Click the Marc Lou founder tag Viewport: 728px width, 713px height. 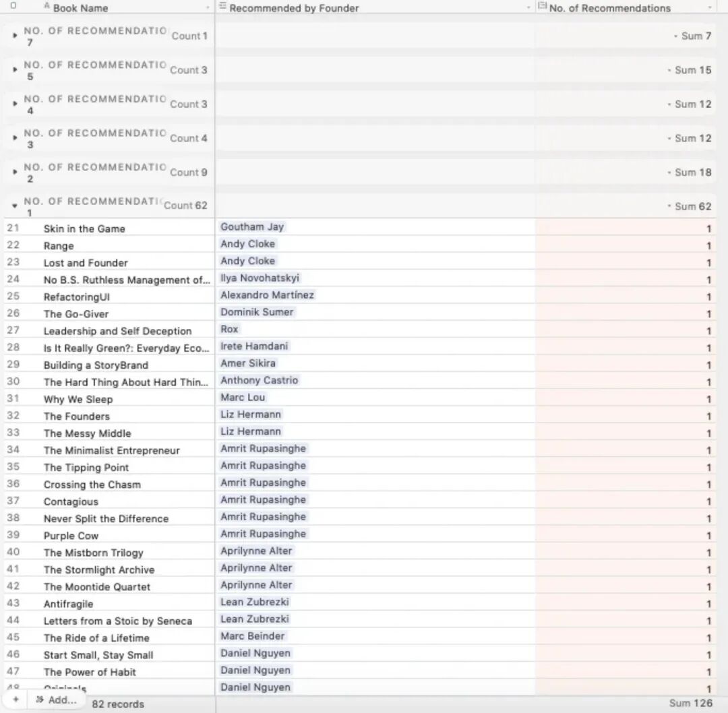pyautogui.click(x=243, y=398)
